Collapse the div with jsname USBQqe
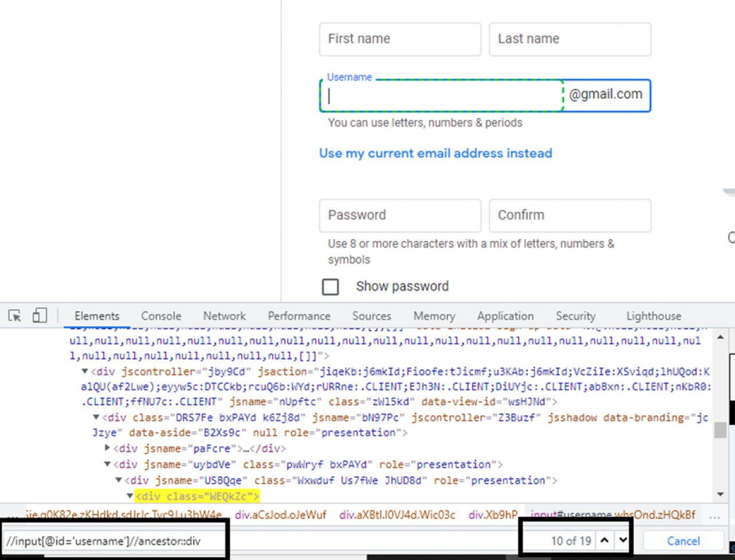The height and width of the screenshot is (560, 735). [118, 480]
